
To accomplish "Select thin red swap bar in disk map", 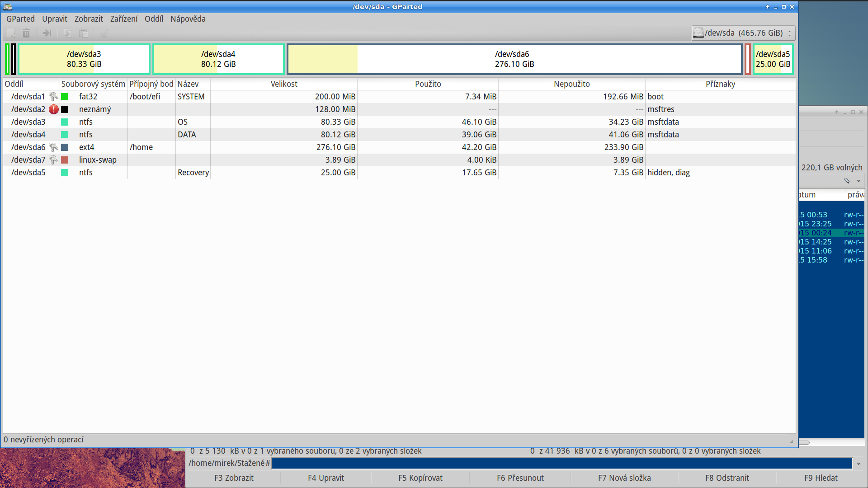I will tap(748, 59).
